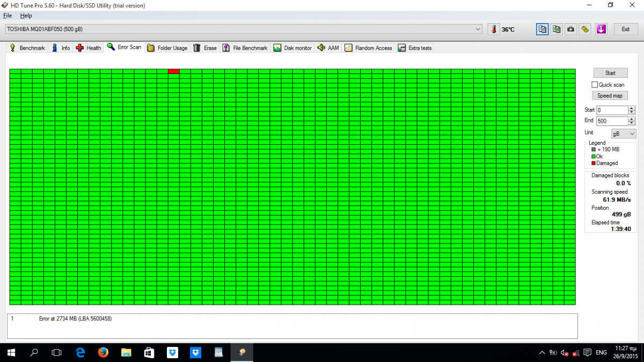
Task: Click the green Ok legend swatch
Action: click(x=594, y=157)
